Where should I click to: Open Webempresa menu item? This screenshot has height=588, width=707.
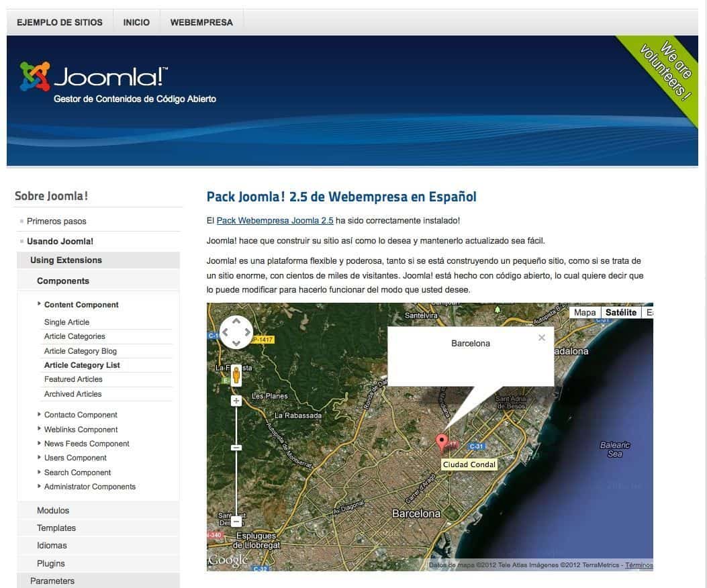click(x=201, y=22)
